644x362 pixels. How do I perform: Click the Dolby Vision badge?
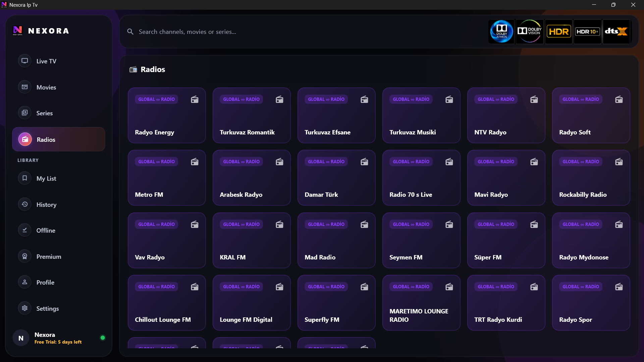click(x=530, y=32)
